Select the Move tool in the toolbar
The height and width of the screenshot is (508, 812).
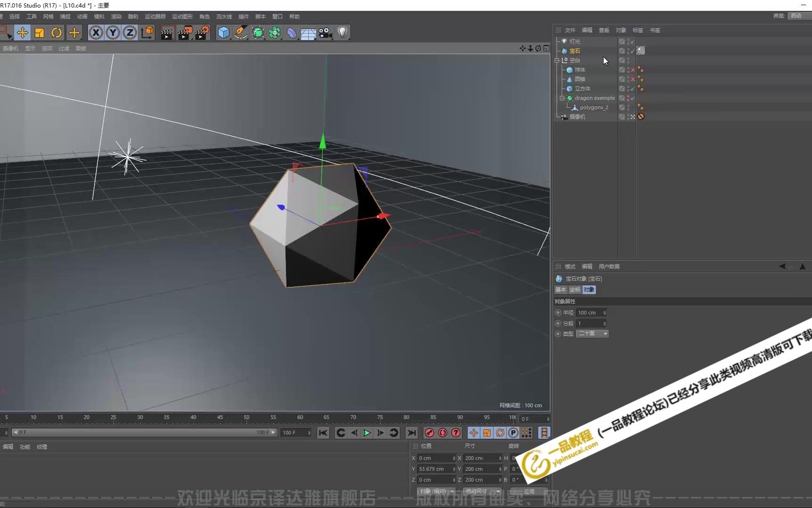pyautogui.click(x=23, y=32)
